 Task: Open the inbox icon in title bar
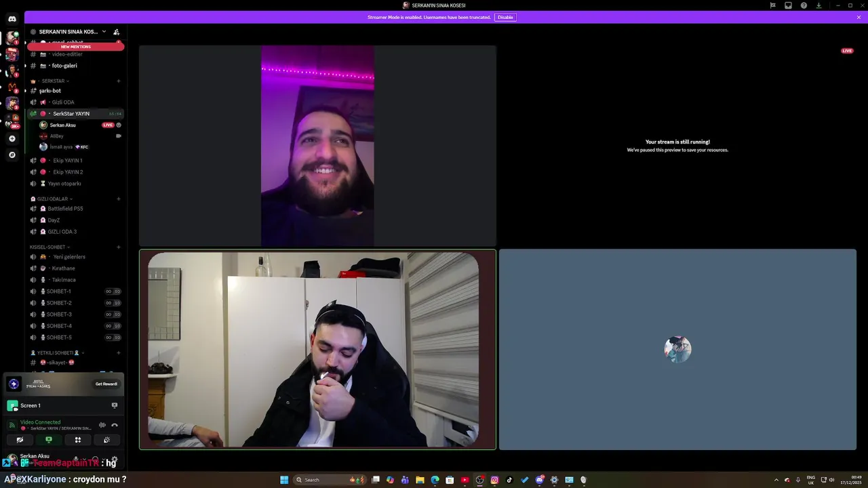788,5
